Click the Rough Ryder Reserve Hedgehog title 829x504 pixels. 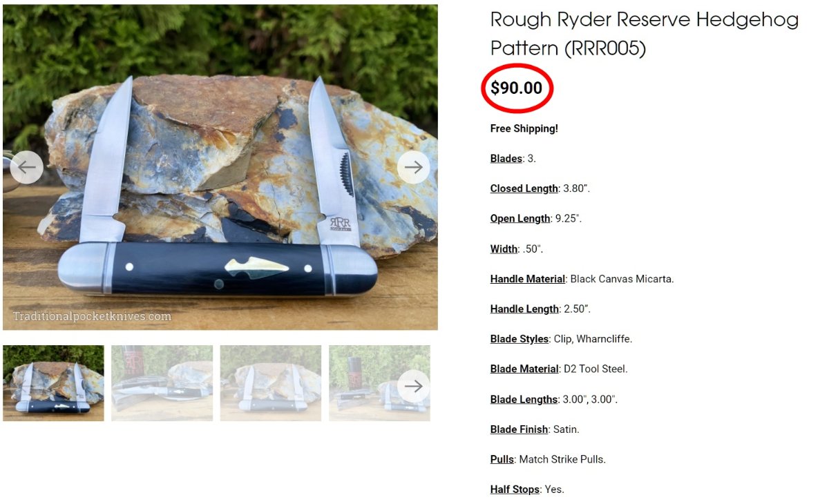(x=645, y=34)
